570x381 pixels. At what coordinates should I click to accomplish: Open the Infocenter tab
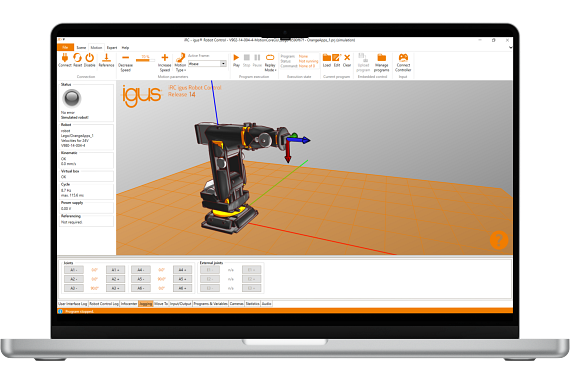click(129, 304)
